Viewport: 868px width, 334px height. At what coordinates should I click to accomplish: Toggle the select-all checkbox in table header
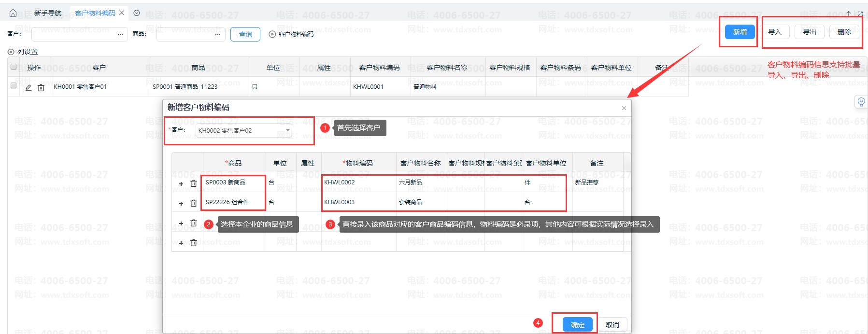click(14, 67)
